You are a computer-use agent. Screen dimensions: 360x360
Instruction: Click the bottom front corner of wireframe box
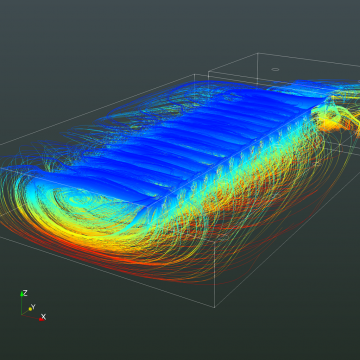coord(214,307)
